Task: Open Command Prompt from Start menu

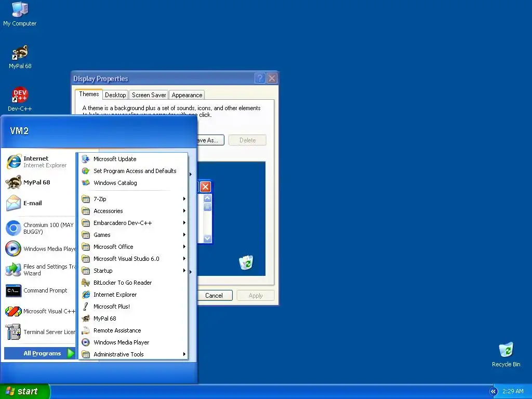Action: pos(39,291)
